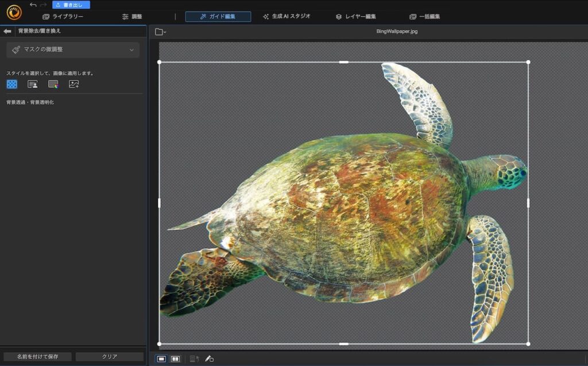The height and width of the screenshot is (366, 588).
Task: Click the bottom-right corner handle of selection
Action: [528, 344]
